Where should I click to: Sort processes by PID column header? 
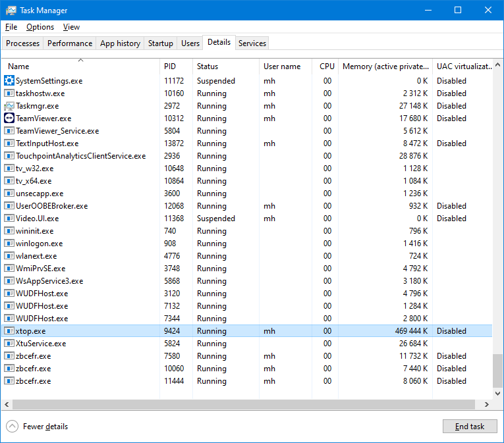click(170, 66)
